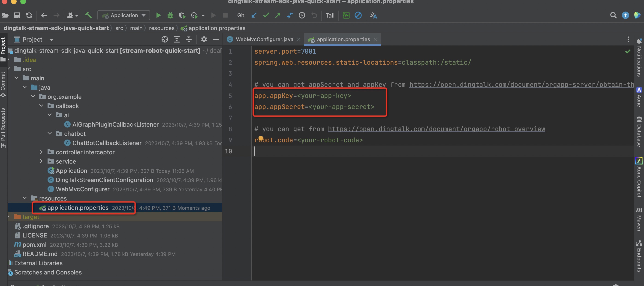Open Endpoints tool window
Viewport: 644px width, 286px height.
click(639, 256)
